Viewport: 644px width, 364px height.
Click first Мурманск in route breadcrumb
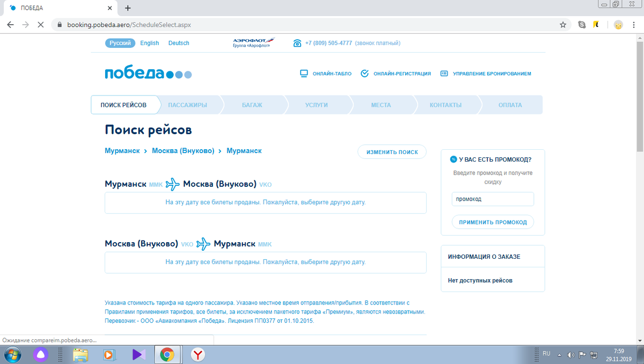[122, 151]
